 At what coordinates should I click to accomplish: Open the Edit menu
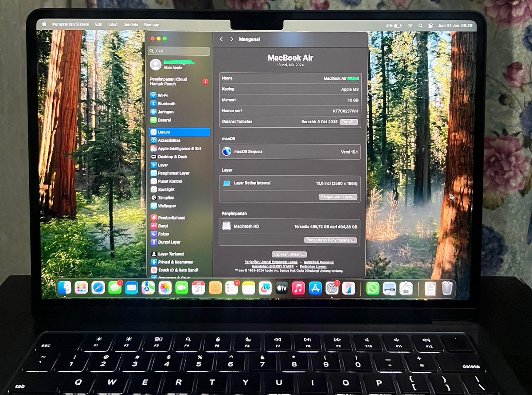pos(99,24)
